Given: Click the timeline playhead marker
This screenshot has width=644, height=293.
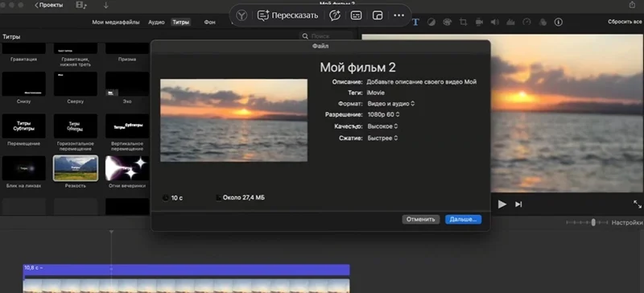Looking at the screenshot, I should (x=111, y=233).
